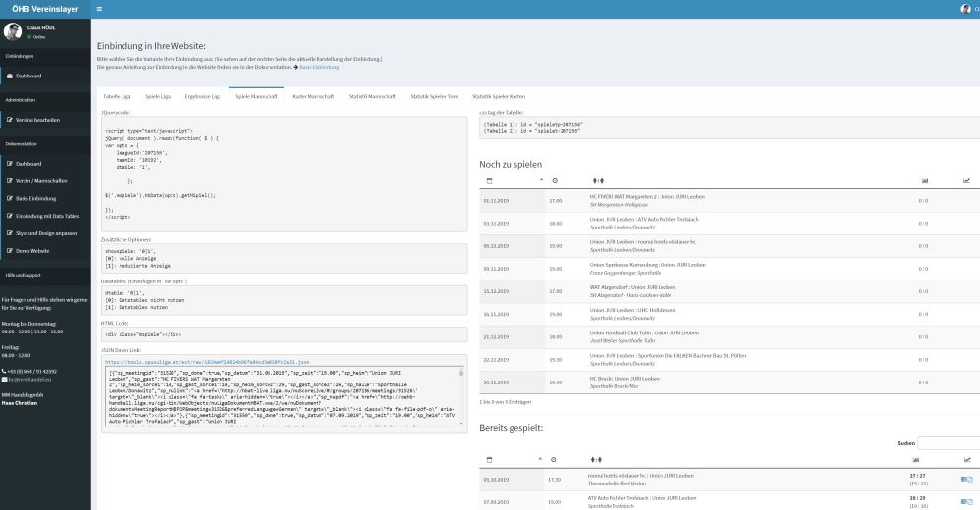Screen dimensions: 980x510
Task: Click the ÖHB Vereinslayer header logo
Action: [45, 9]
